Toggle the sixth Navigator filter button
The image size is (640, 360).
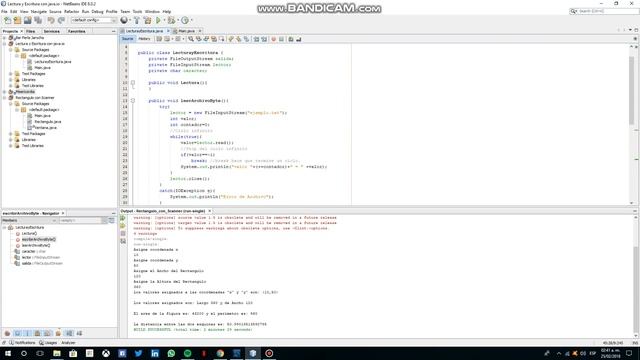[58, 333]
